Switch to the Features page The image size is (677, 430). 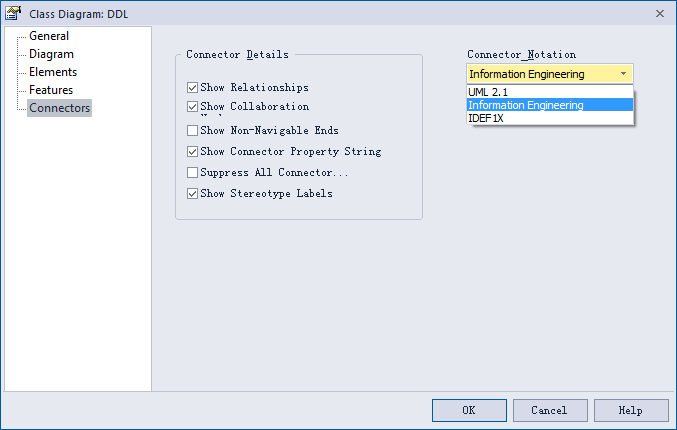point(51,90)
